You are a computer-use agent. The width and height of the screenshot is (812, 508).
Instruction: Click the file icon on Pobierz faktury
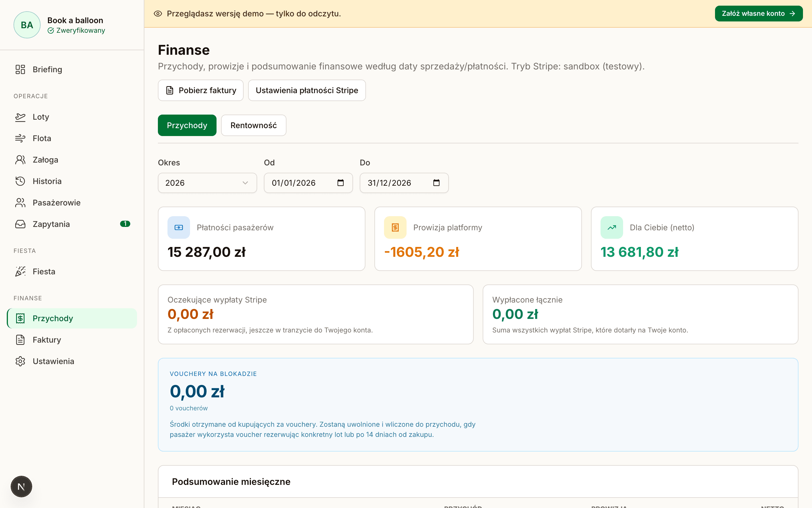(x=170, y=90)
